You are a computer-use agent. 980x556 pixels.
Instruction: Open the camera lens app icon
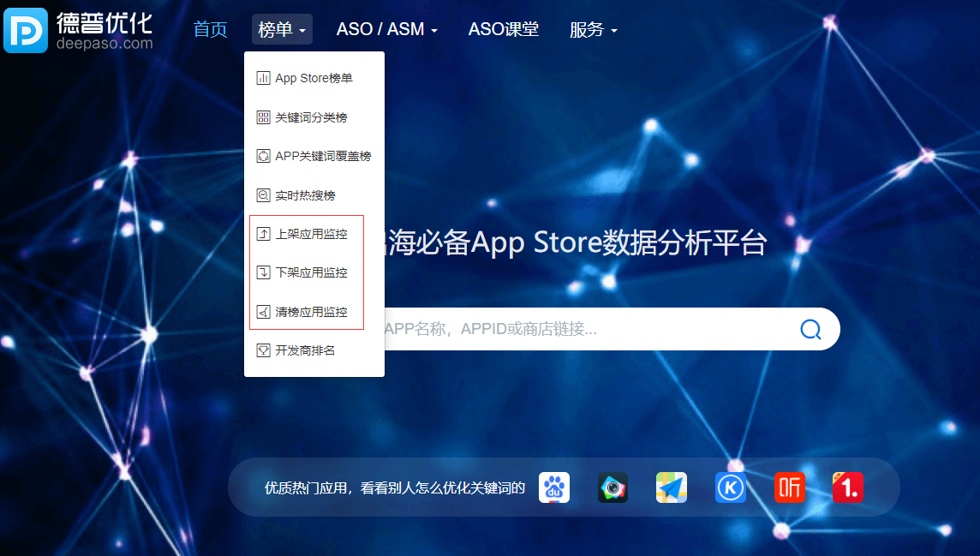pos(612,487)
